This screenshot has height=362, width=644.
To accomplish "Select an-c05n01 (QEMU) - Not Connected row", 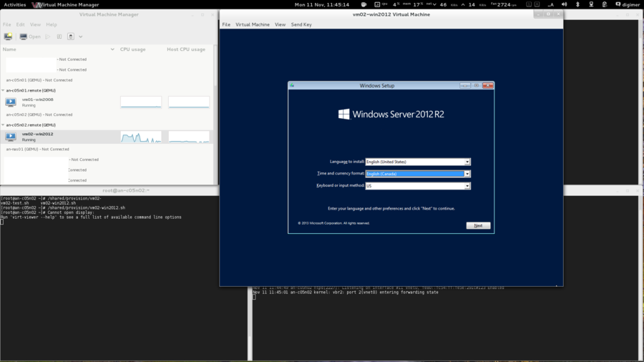I will point(39,80).
